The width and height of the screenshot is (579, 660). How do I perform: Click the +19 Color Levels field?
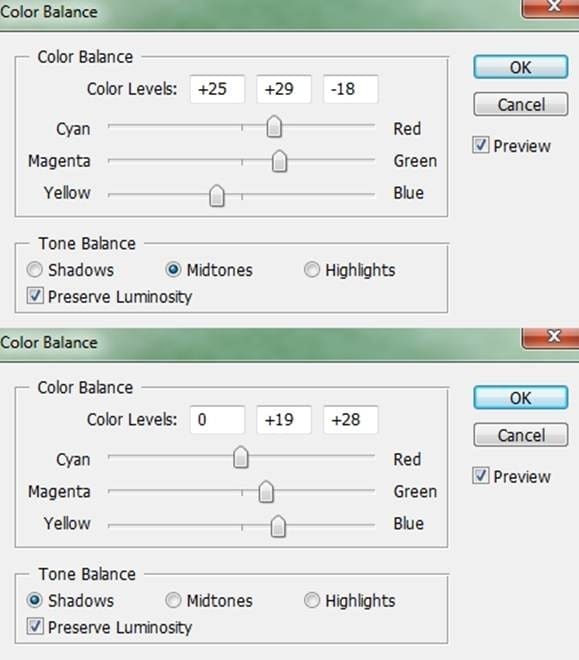click(284, 420)
